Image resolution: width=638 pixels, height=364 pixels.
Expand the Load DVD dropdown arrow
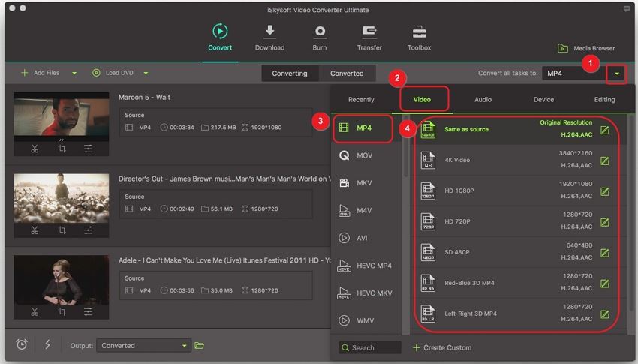coord(146,74)
